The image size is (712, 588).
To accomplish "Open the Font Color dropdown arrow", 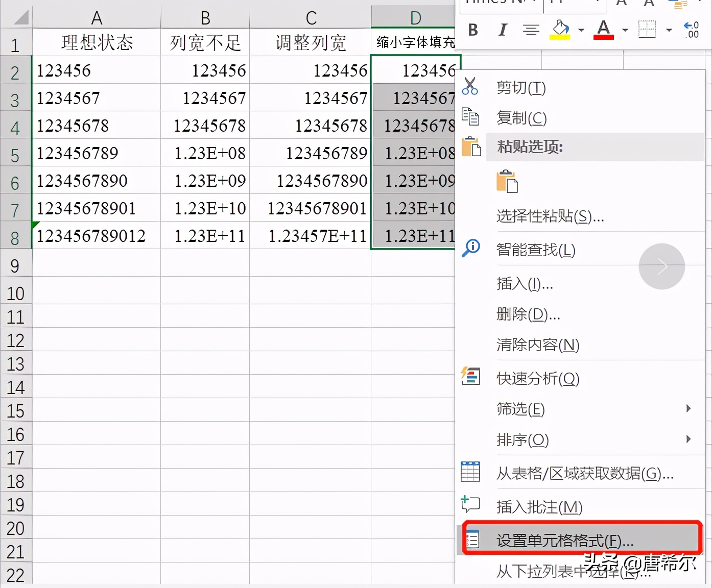I will (624, 31).
